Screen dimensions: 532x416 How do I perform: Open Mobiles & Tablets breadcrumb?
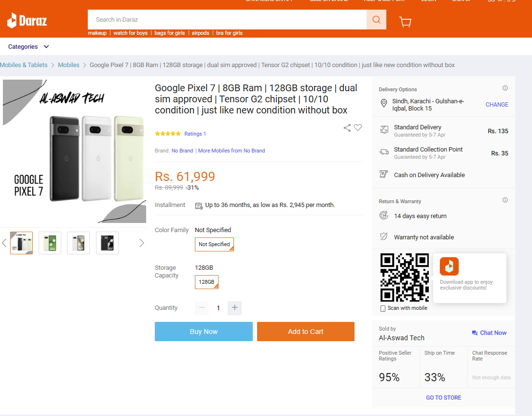point(24,65)
